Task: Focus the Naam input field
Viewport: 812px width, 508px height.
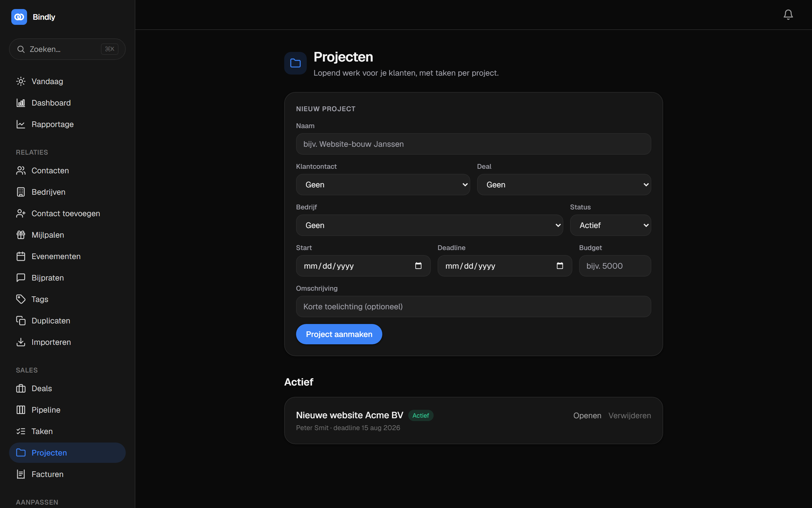Action: (x=473, y=144)
